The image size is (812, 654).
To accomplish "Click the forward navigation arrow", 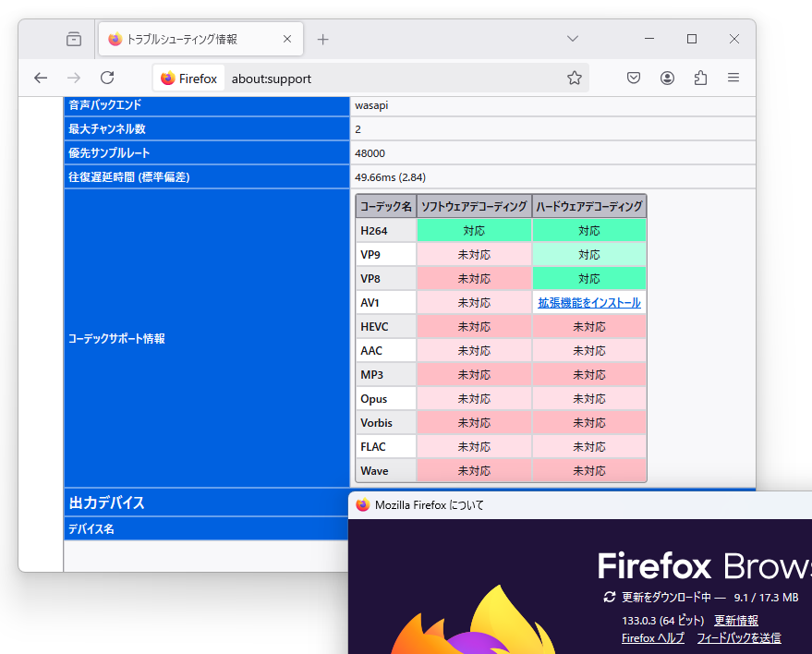I will pos(74,79).
